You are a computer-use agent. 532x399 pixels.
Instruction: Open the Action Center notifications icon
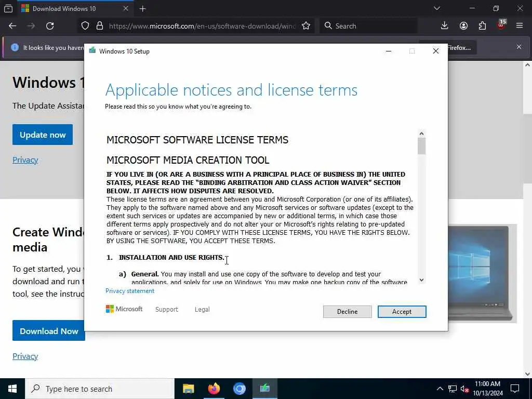pyautogui.click(x=515, y=389)
